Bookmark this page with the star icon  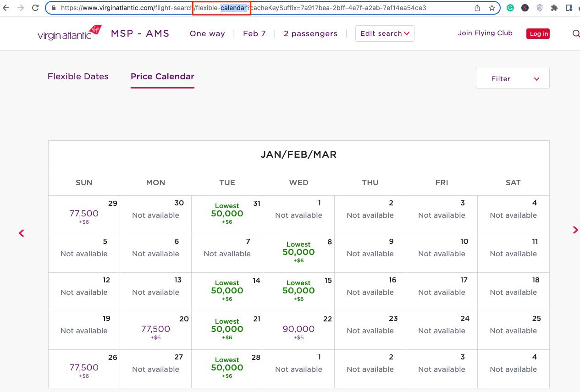[492, 7]
